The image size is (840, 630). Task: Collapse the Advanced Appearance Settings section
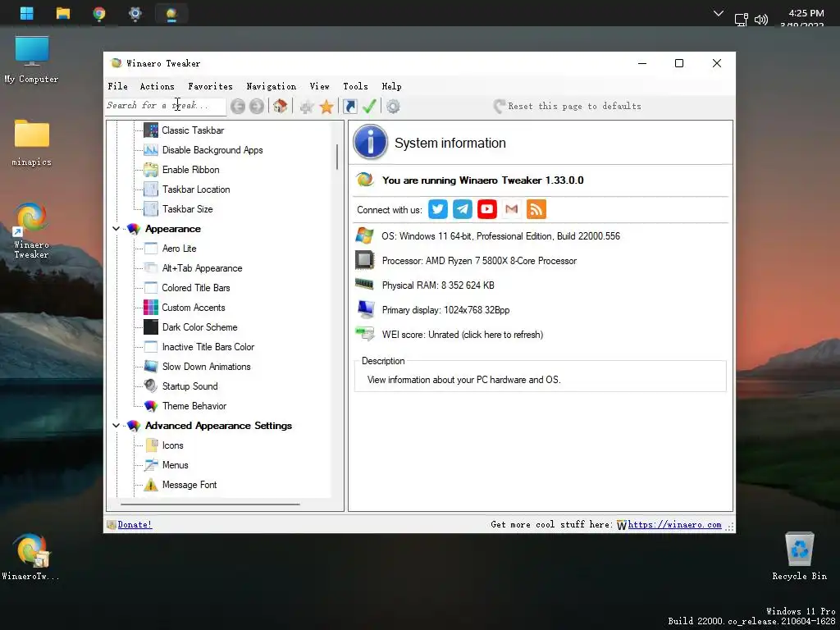pyautogui.click(x=116, y=426)
